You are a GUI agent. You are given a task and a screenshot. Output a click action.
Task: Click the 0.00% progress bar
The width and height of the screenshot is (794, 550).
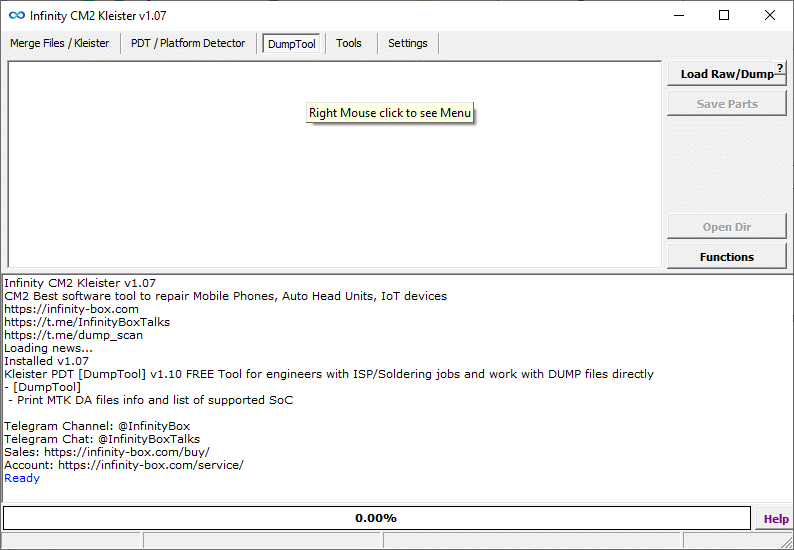pyautogui.click(x=376, y=518)
